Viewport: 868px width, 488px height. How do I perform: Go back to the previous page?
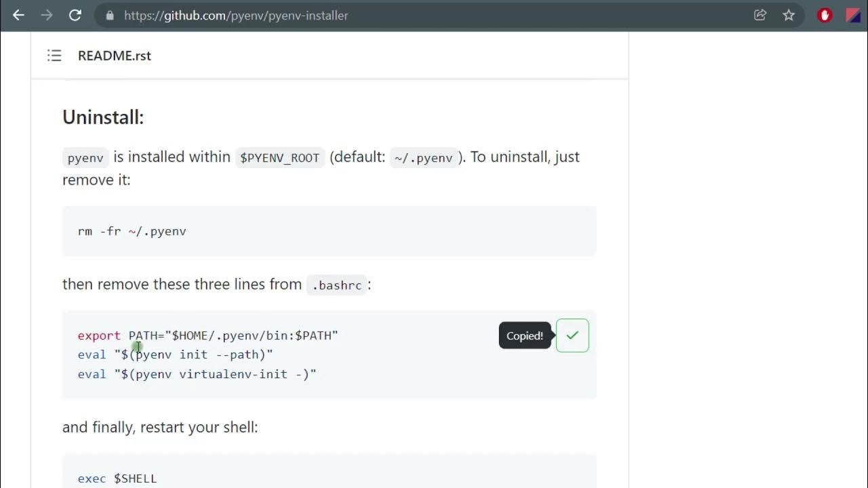(18, 15)
